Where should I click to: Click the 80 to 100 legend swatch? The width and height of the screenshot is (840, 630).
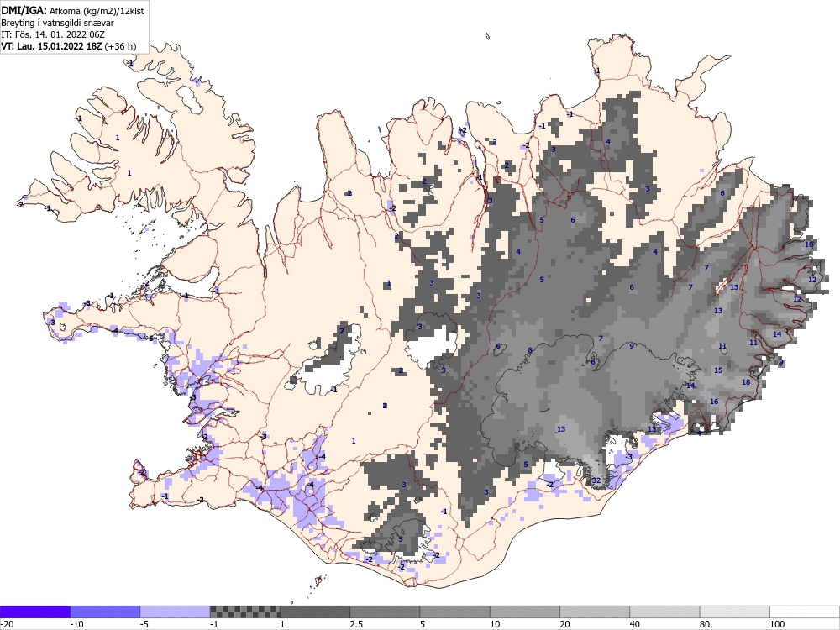click(x=735, y=612)
